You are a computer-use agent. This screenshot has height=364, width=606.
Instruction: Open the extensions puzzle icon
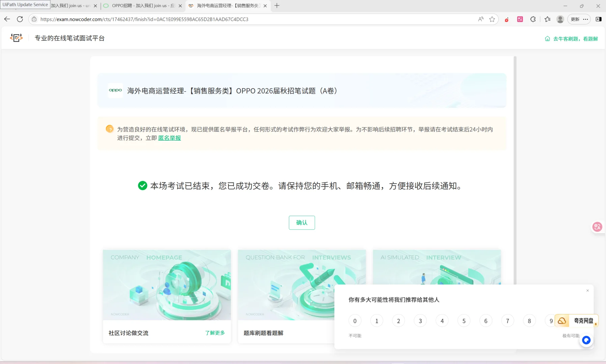[x=533, y=19]
